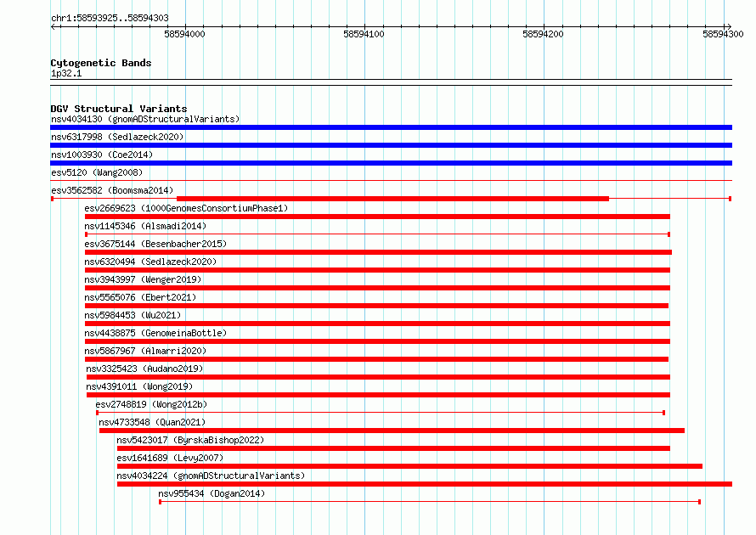
Task: Open nsv1145346 (Alsmadi2014) variant label
Action: tap(145, 226)
